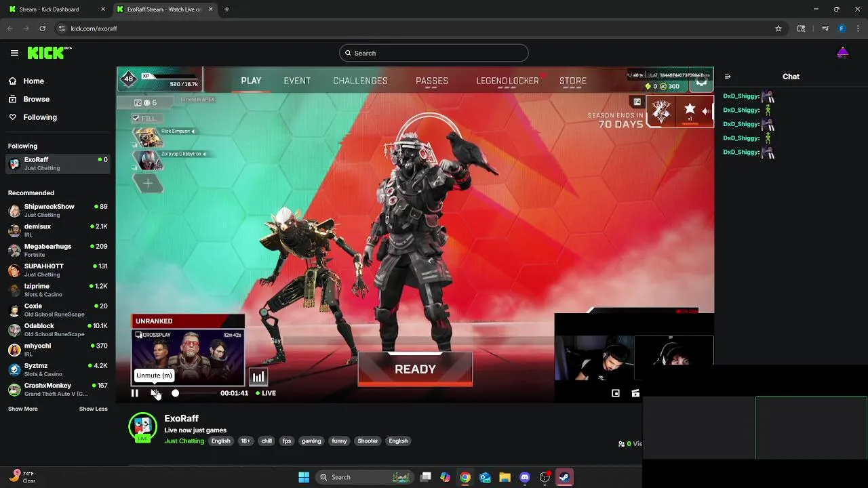Open the hamburger sidebar menu
Viewport: 868px width, 488px height.
pyautogui.click(x=14, y=53)
